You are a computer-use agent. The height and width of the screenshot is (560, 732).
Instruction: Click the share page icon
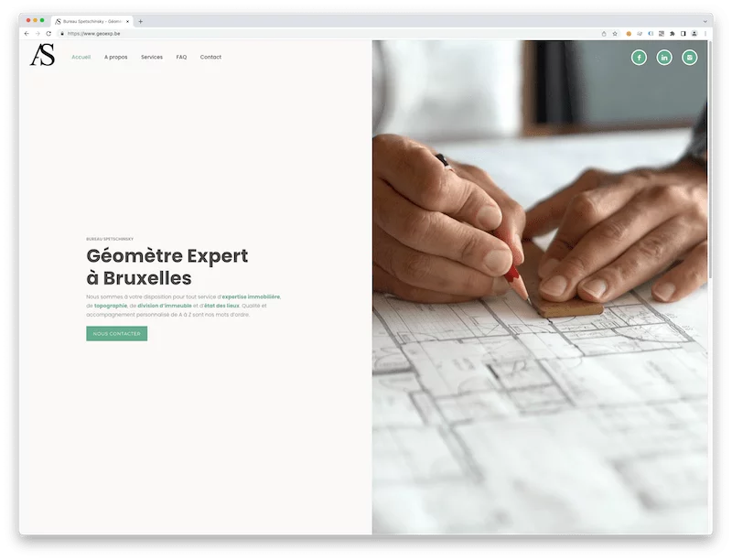604,34
